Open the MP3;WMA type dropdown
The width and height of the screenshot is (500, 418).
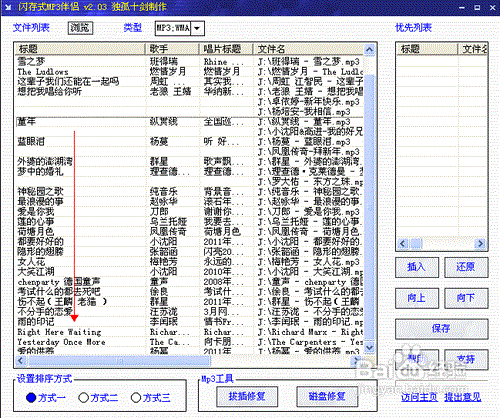pos(197,28)
